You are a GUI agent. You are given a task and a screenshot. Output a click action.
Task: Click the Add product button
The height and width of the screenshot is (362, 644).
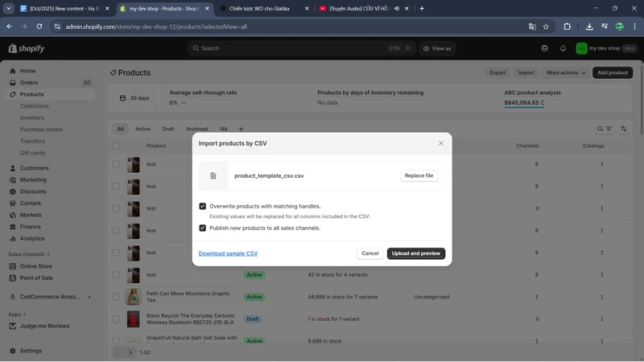click(613, 72)
